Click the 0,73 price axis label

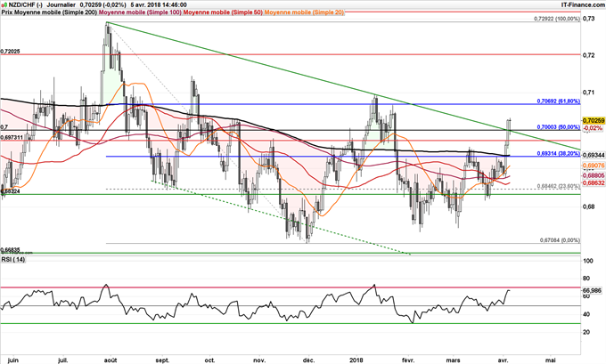click(588, 18)
